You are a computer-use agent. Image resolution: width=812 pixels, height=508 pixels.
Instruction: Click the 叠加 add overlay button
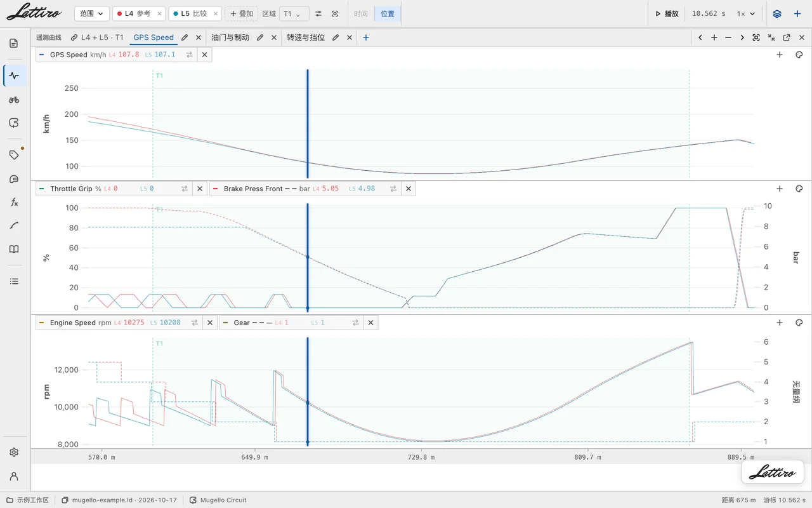pyautogui.click(x=242, y=13)
